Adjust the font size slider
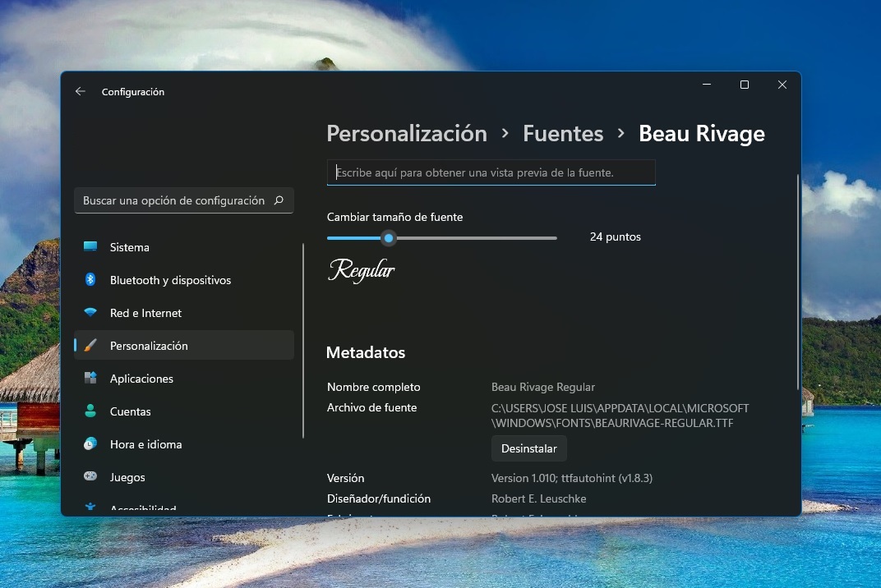This screenshot has width=881, height=588. (389, 238)
